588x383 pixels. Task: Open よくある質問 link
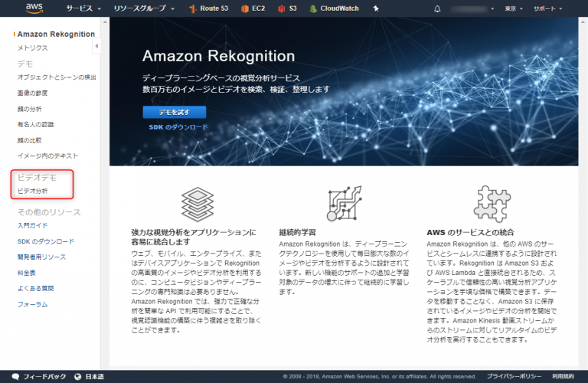(36, 289)
